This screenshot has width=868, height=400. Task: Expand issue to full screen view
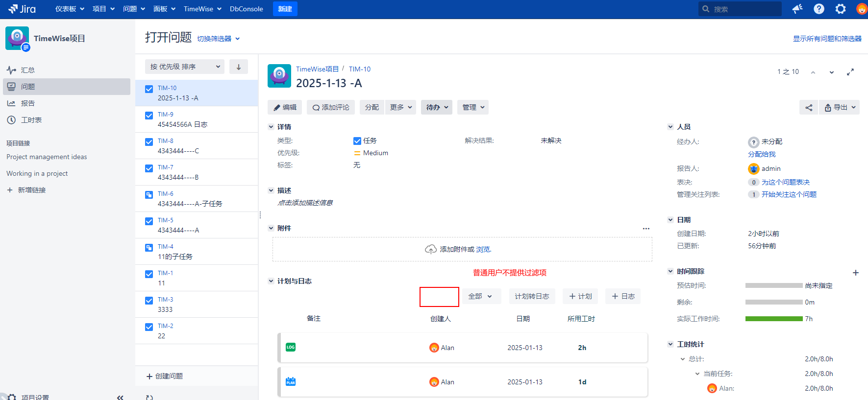tap(850, 72)
